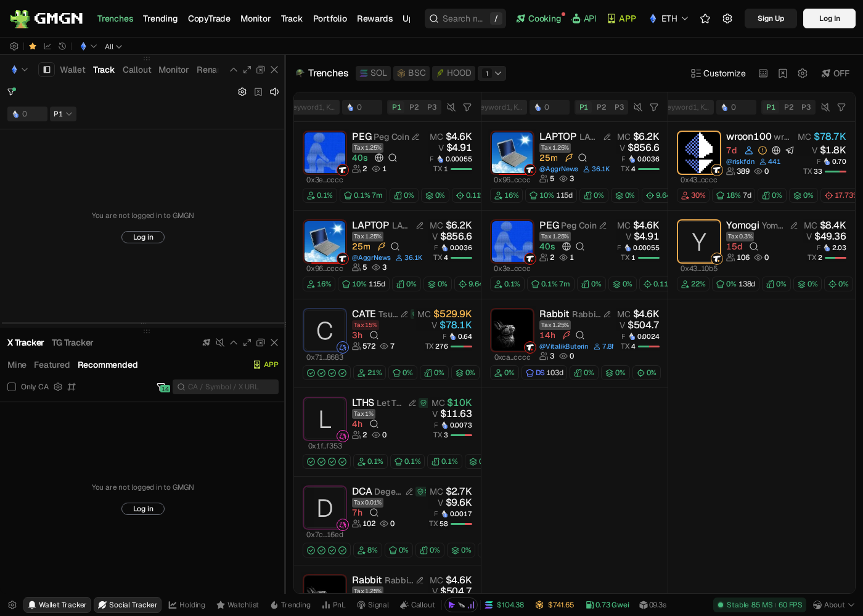Image resolution: width=863 pixels, height=616 pixels.
Task: Open sidebar layout panel icon beside Wallet
Action: point(46,70)
